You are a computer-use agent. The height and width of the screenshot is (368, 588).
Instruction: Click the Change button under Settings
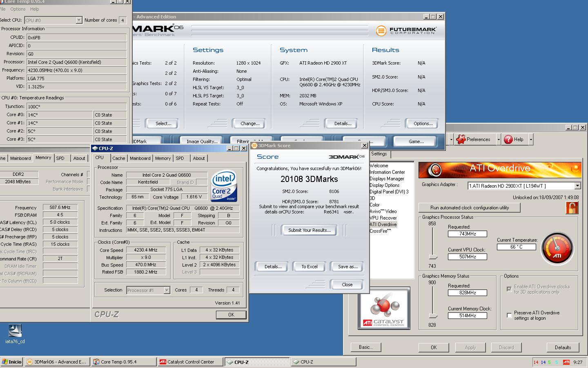[x=250, y=123]
